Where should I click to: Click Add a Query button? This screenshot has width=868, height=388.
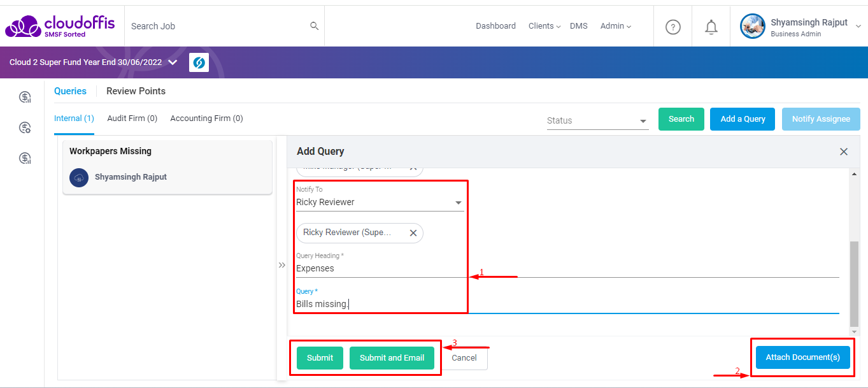(743, 119)
